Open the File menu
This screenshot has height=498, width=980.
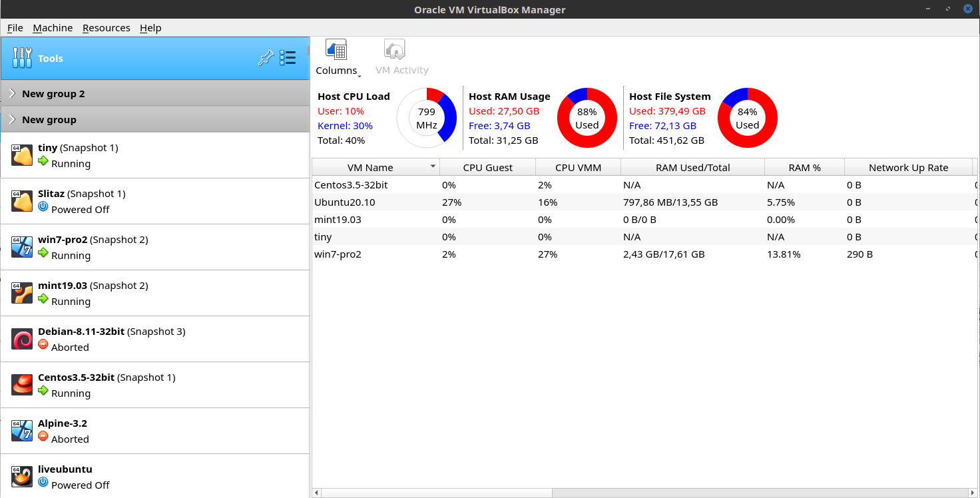15,28
